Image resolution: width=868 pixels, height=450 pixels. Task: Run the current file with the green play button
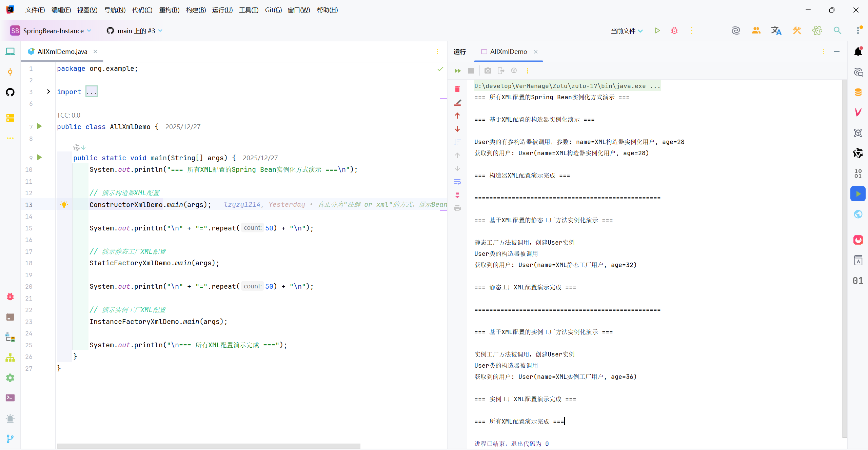[x=657, y=30]
